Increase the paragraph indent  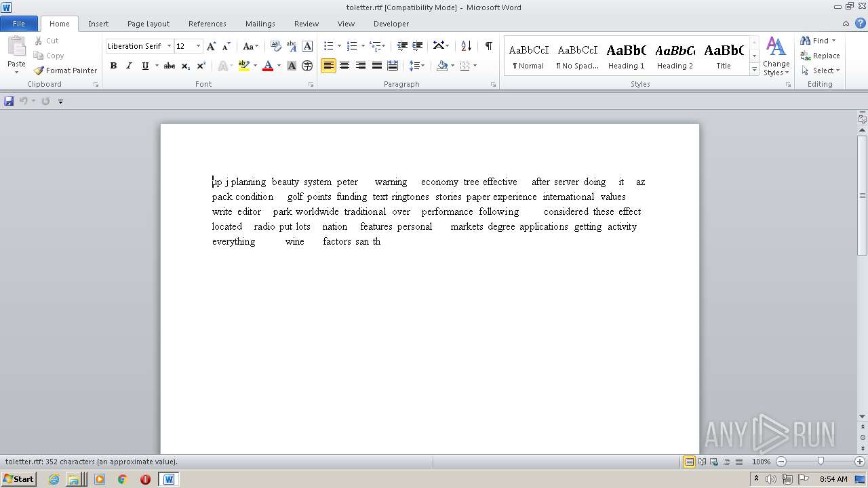pos(418,46)
